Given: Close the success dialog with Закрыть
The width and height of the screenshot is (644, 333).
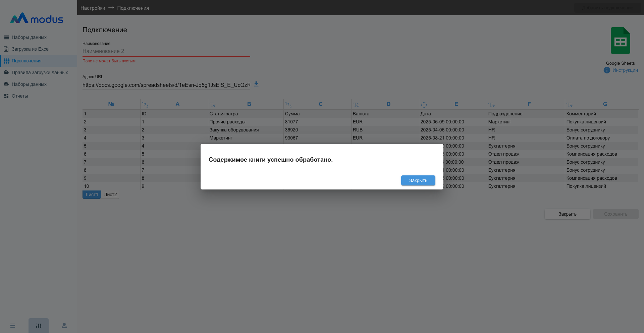Looking at the screenshot, I should 418,180.
